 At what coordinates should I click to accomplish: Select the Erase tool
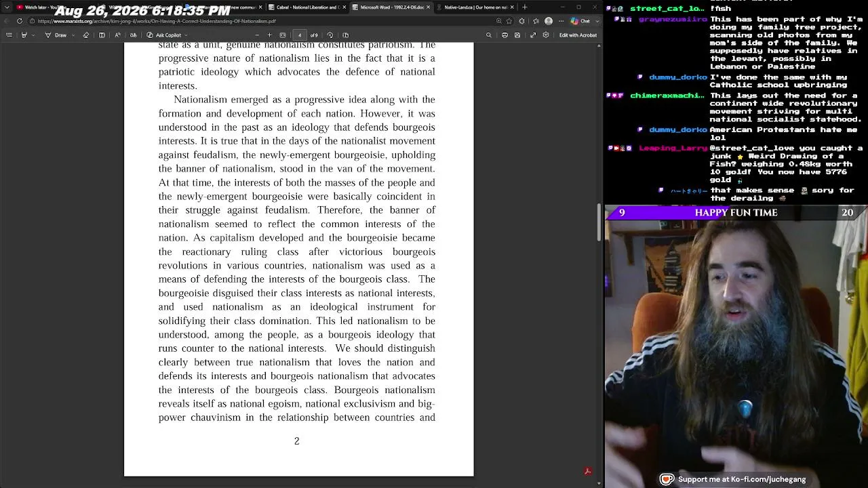pyautogui.click(x=85, y=35)
